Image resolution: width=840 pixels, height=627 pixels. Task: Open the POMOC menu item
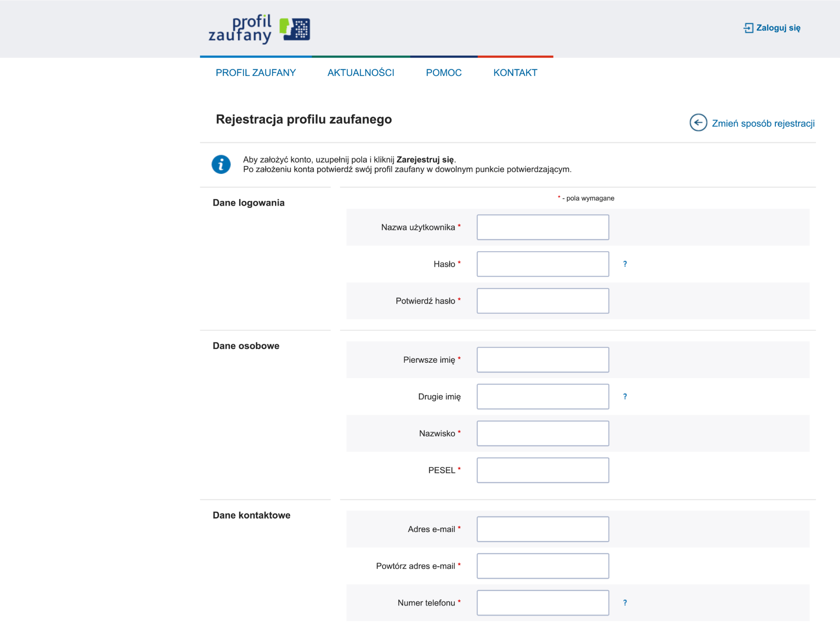[x=443, y=73]
